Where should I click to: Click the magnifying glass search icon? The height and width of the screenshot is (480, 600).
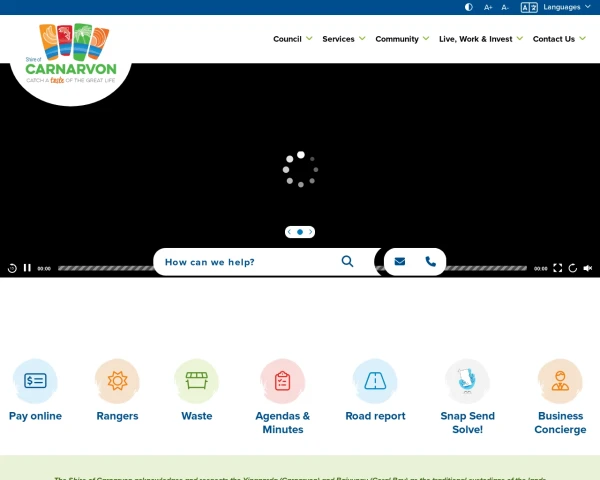point(347,261)
